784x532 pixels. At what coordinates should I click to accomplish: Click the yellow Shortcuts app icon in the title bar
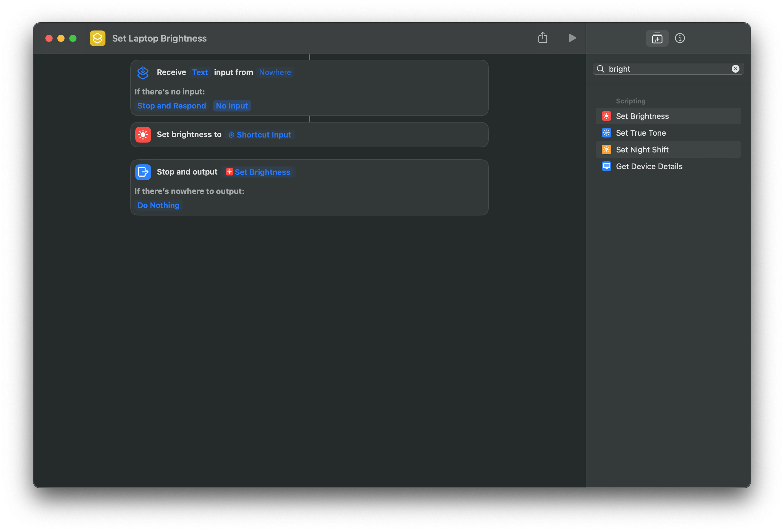click(97, 38)
